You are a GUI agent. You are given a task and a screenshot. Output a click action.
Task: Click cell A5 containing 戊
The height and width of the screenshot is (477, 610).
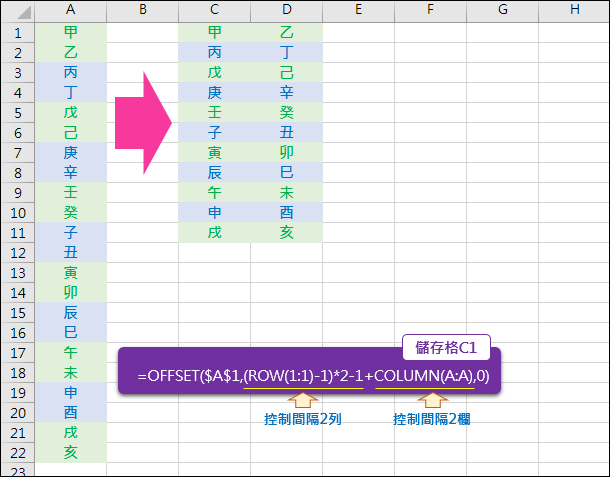pyautogui.click(x=70, y=112)
